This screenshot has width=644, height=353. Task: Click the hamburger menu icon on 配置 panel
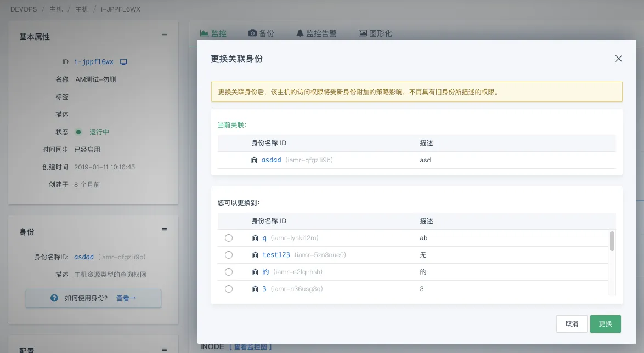[x=164, y=349]
